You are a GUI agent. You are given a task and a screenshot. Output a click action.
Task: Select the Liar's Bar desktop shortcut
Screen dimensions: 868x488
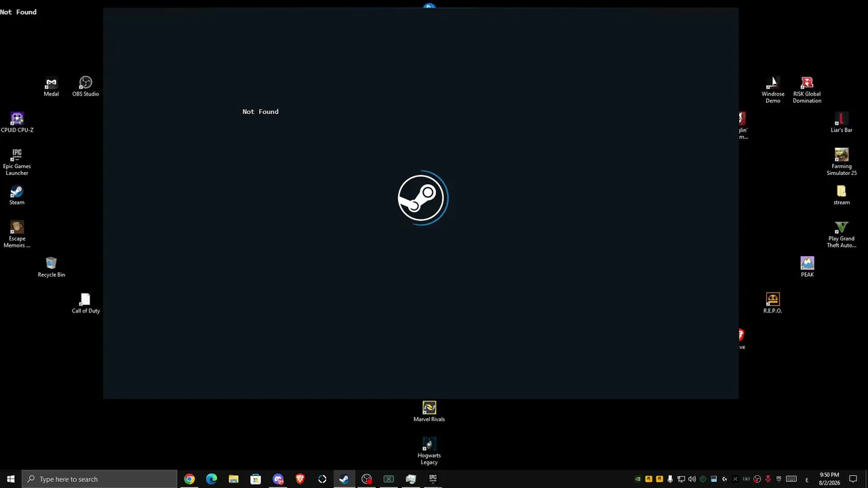(x=842, y=123)
